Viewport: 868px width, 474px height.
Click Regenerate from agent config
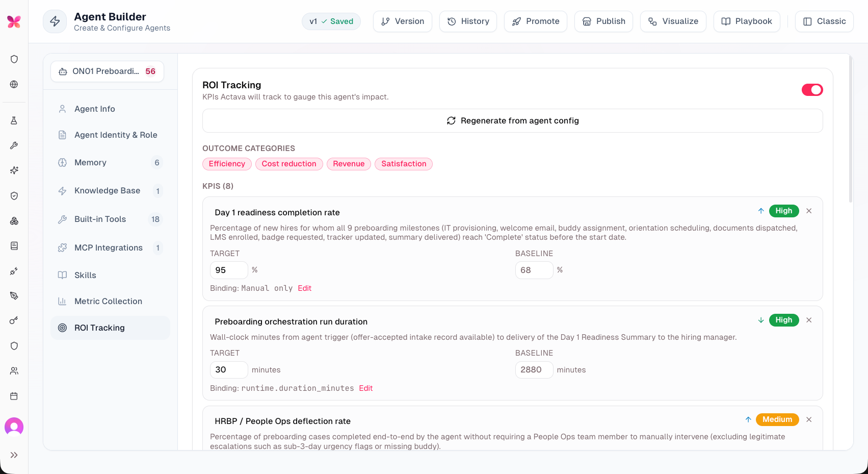coord(513,121)
